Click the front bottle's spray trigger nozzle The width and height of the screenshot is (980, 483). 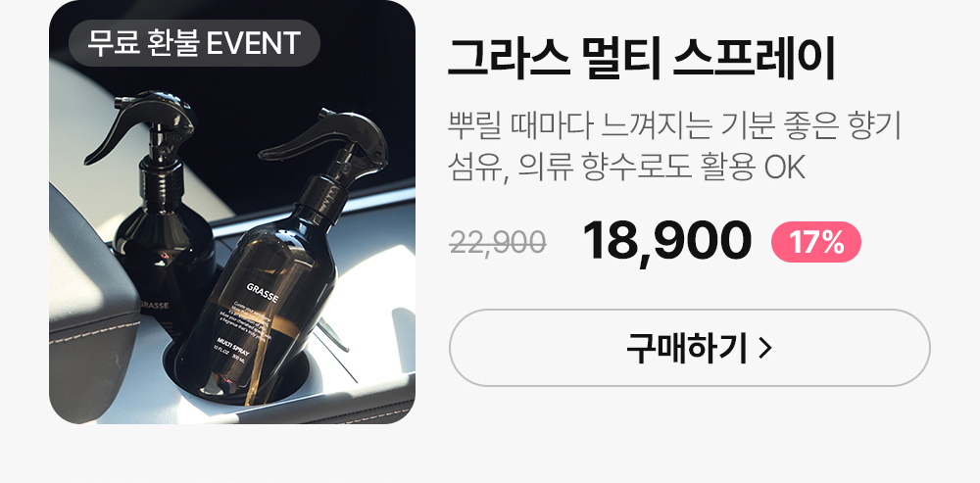pos(323,142)
